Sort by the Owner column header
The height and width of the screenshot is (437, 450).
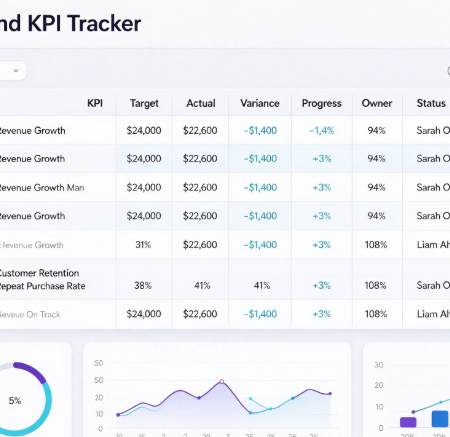[377, 103]
